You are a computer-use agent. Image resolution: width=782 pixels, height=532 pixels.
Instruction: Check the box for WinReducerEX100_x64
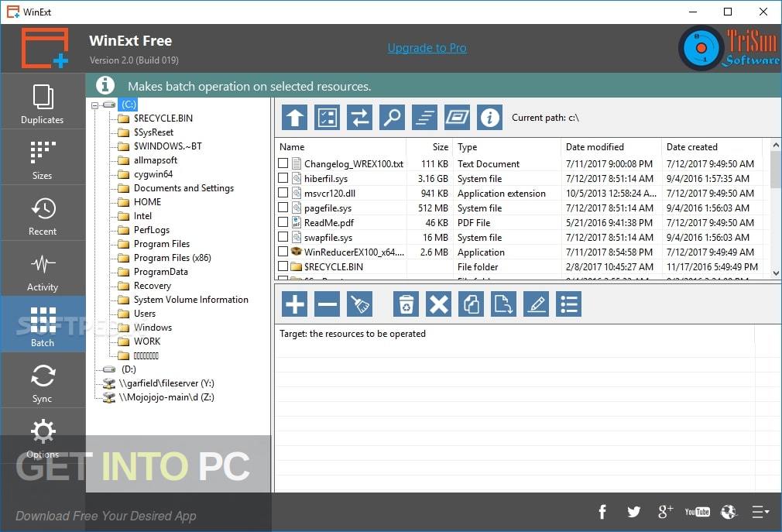(x=283, y=252)
